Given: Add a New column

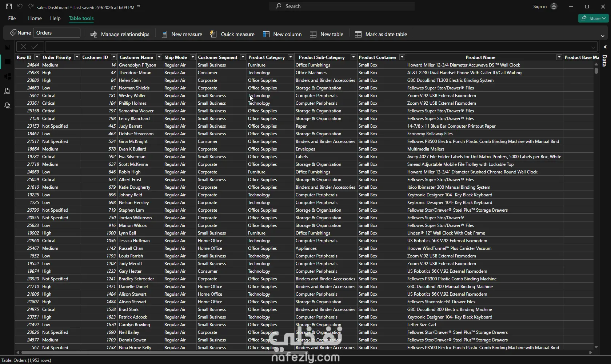Looking at the screenshot, I should [x=282, y=34].
